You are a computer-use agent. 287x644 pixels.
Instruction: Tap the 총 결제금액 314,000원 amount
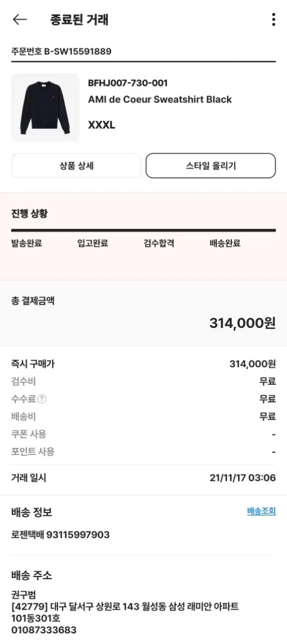(242, 323)
